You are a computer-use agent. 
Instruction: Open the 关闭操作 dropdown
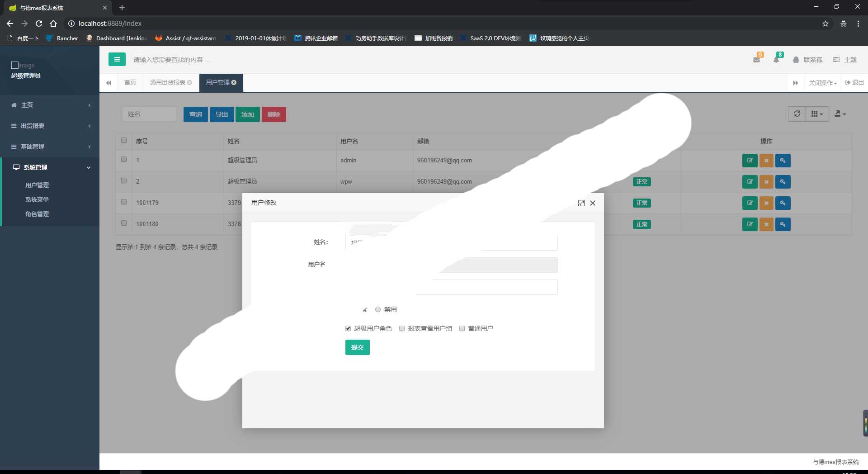(823, 83)
